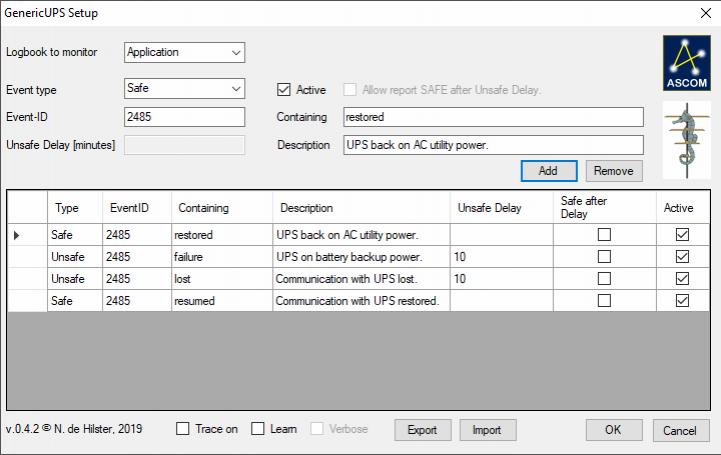721x455 pixels.
Task: Enable the Learn checkbox
Action: [x=258, y=429]
